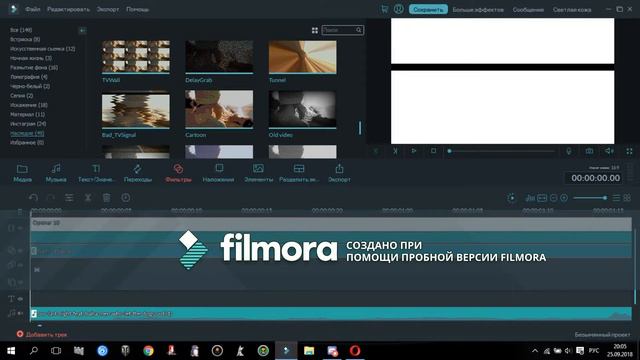Select the DelayGrab filter thumbnail
This screenshot has height=360, width=640.
pos(219,57)
